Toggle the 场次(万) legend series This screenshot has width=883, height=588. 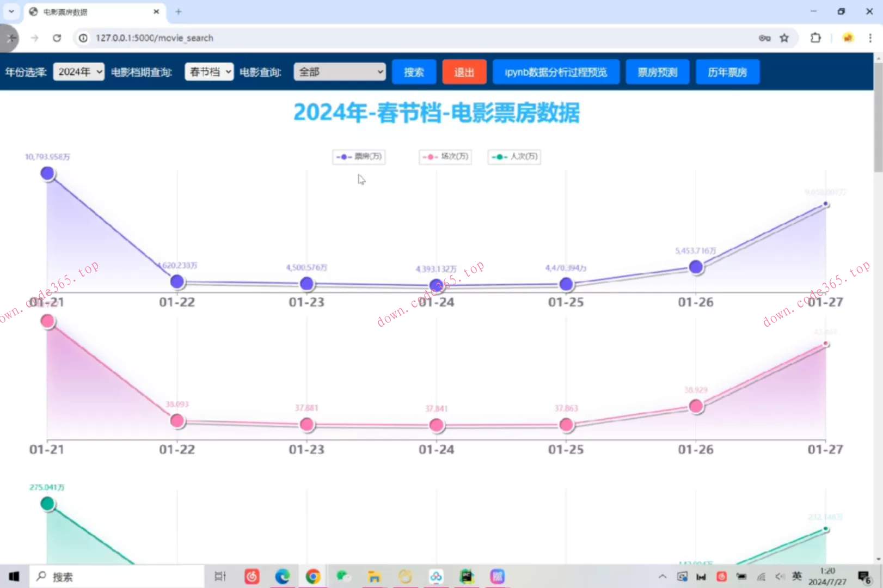(445, 157)
